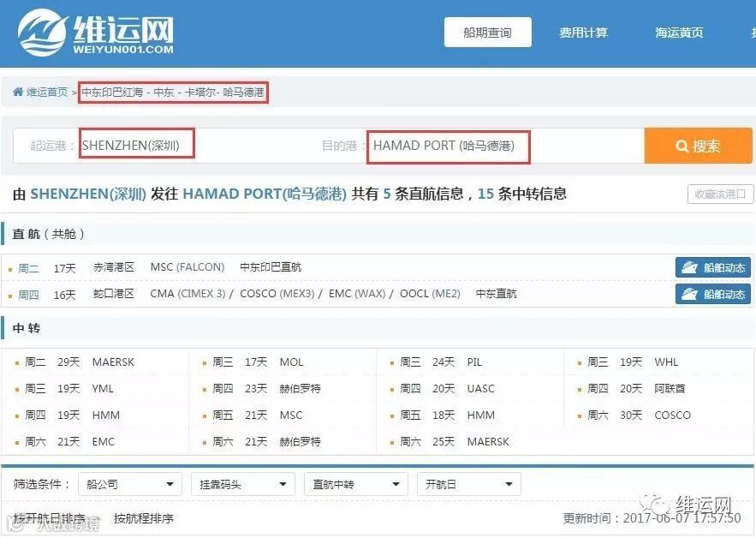756x538 pixels.
Task: Open the 费用计算 menu item
Action: click(x=583, y=33)
